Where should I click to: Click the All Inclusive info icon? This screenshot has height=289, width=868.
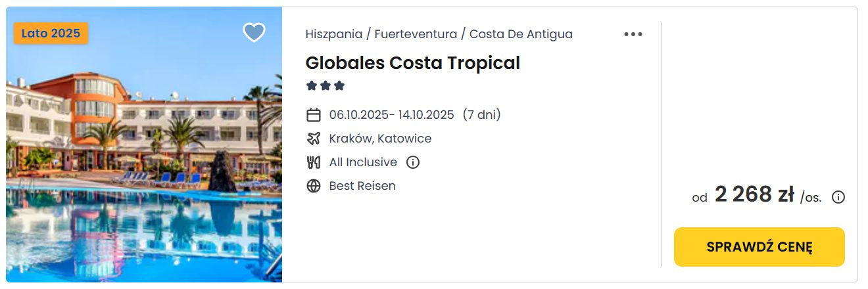pos(413,162)
